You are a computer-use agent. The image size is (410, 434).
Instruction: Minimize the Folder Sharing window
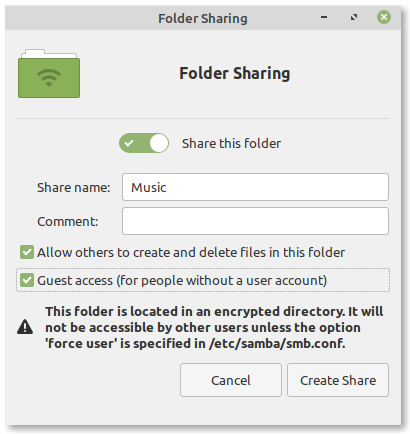click(324, 17)
